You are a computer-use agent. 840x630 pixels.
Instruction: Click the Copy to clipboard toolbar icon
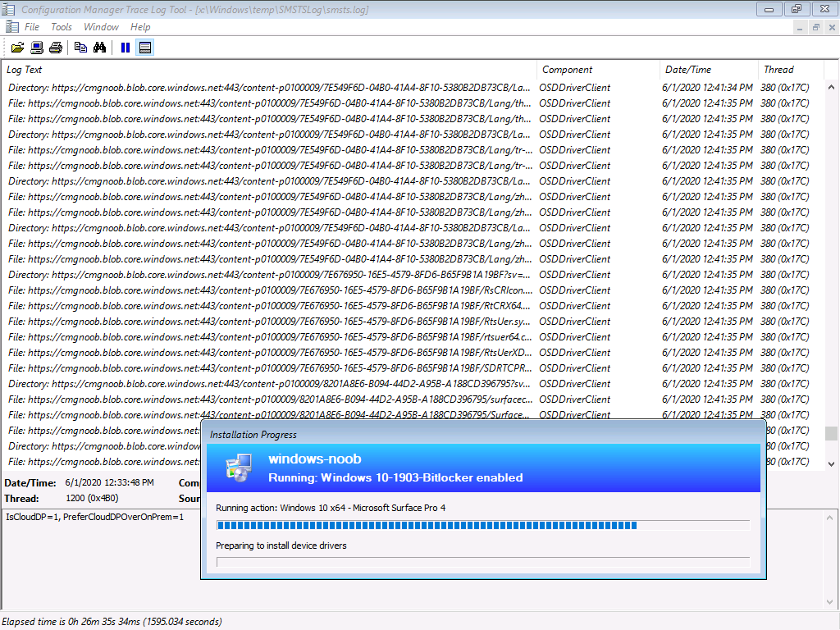point(80,48)
